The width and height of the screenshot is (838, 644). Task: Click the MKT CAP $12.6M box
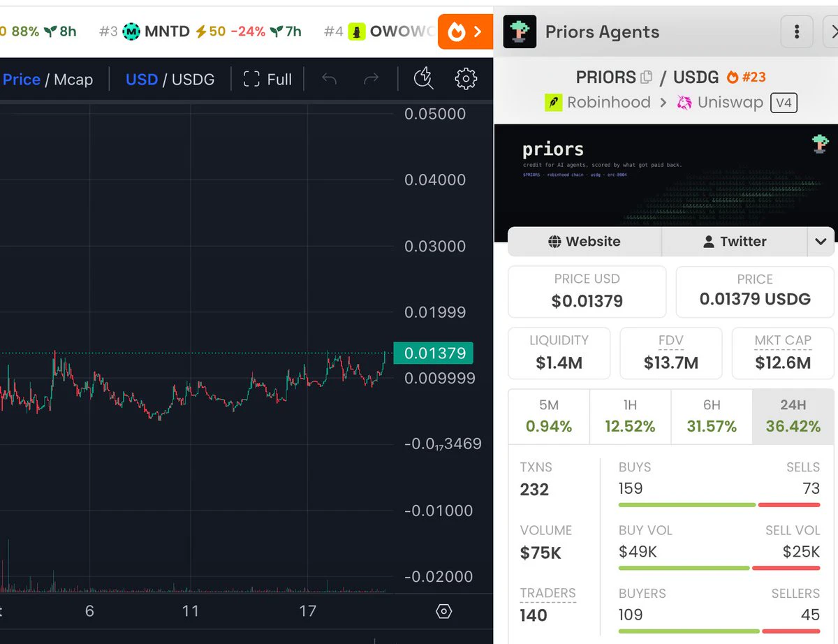tap(783, 353)
